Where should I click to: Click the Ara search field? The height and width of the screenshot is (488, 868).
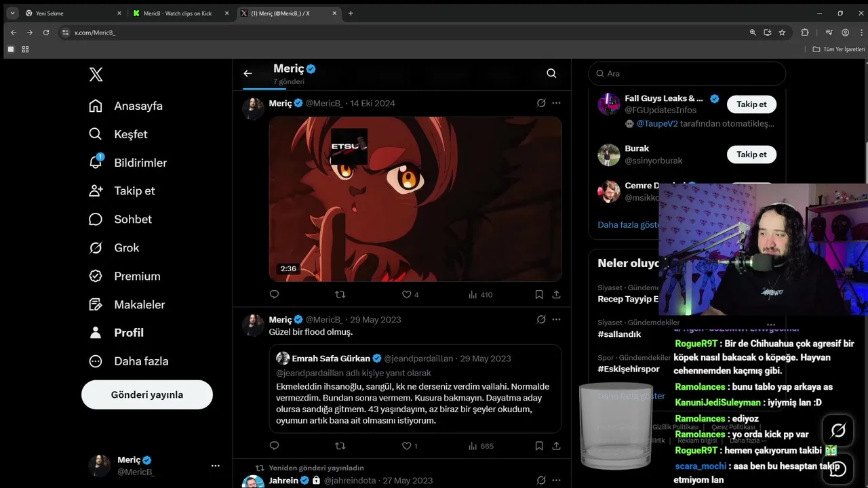pyautogui.click(x=687, y=73)
